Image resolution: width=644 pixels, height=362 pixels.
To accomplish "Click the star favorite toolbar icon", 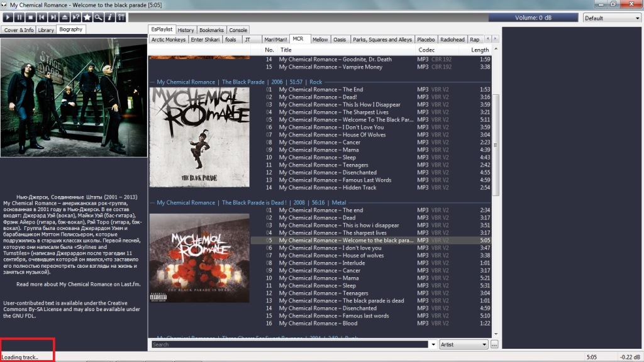I will tap(87, 17).
